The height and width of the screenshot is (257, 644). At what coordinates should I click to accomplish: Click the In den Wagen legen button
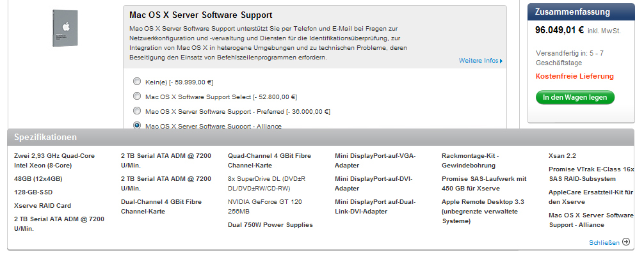click(575, 98)
